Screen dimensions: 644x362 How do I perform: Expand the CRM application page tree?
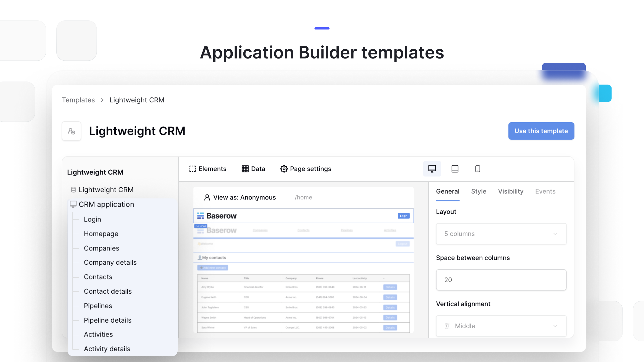[x=106, y=204]
